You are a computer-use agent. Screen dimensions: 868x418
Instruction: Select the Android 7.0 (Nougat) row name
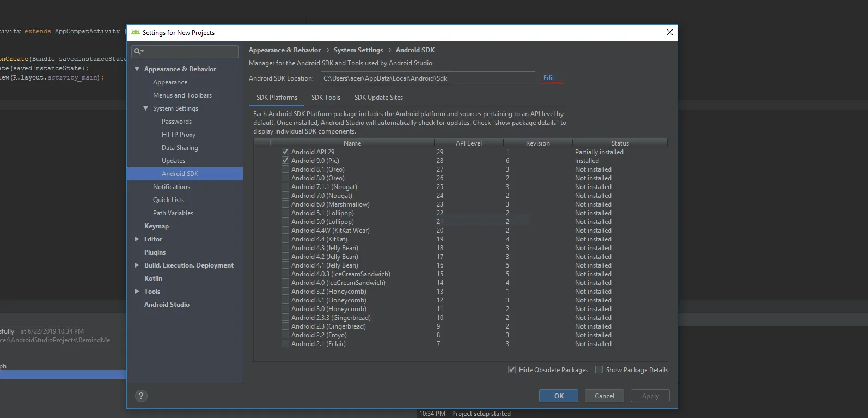tap(322, 196)
